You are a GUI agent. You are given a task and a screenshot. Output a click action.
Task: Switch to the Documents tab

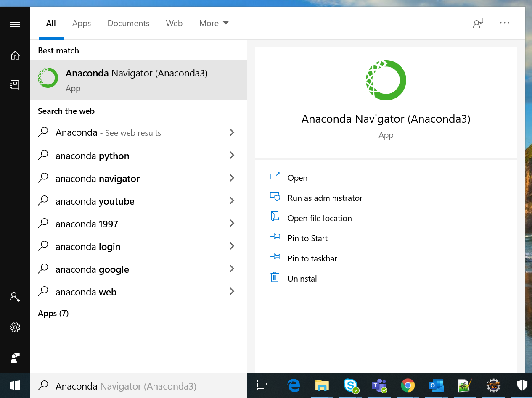(128, 23)
